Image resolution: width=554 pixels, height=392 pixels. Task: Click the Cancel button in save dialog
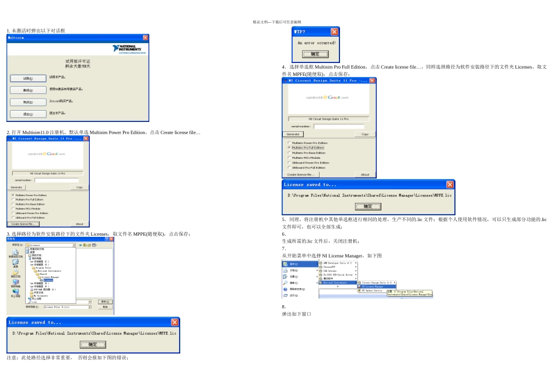[x=106, y=307]
